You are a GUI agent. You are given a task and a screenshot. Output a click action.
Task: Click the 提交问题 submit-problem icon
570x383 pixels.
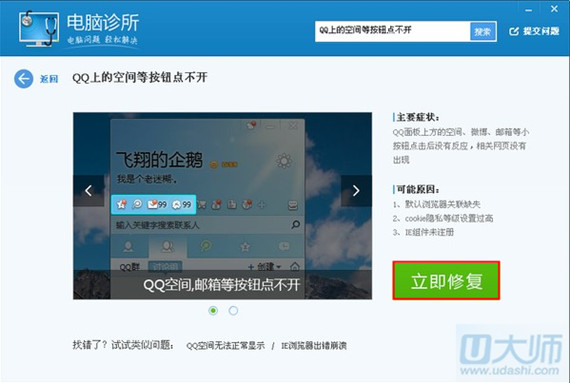click(514, 31)
